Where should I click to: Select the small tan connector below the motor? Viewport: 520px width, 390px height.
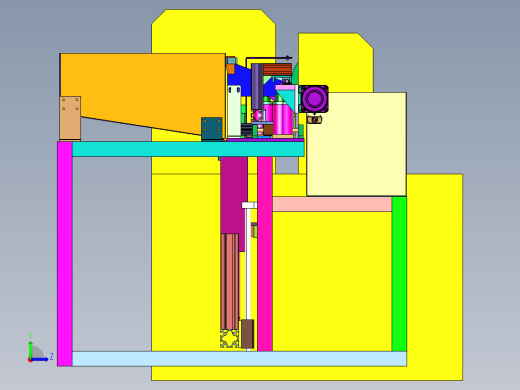pyautogui.click(x=314, y=119)
